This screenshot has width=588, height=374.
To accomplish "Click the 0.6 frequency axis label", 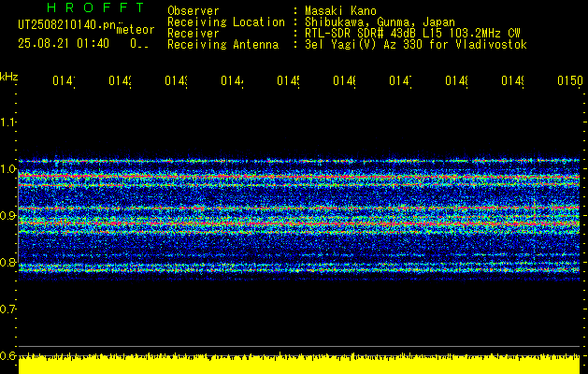I will tap(7, 355).
